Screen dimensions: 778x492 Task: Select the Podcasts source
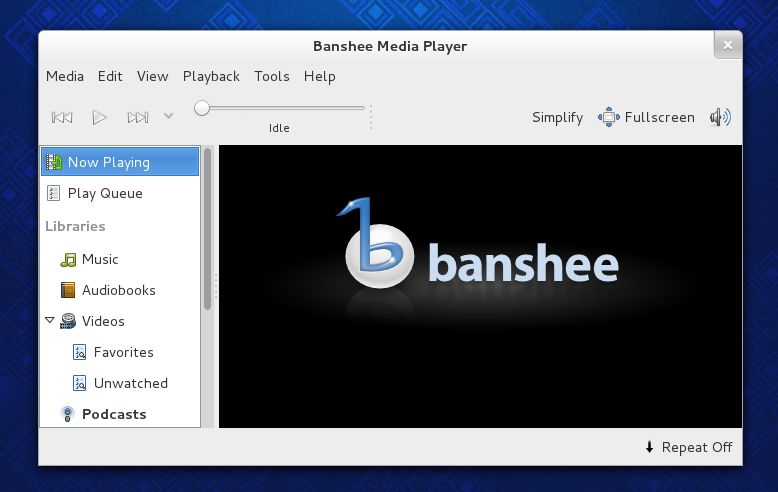tap(113, 414)
